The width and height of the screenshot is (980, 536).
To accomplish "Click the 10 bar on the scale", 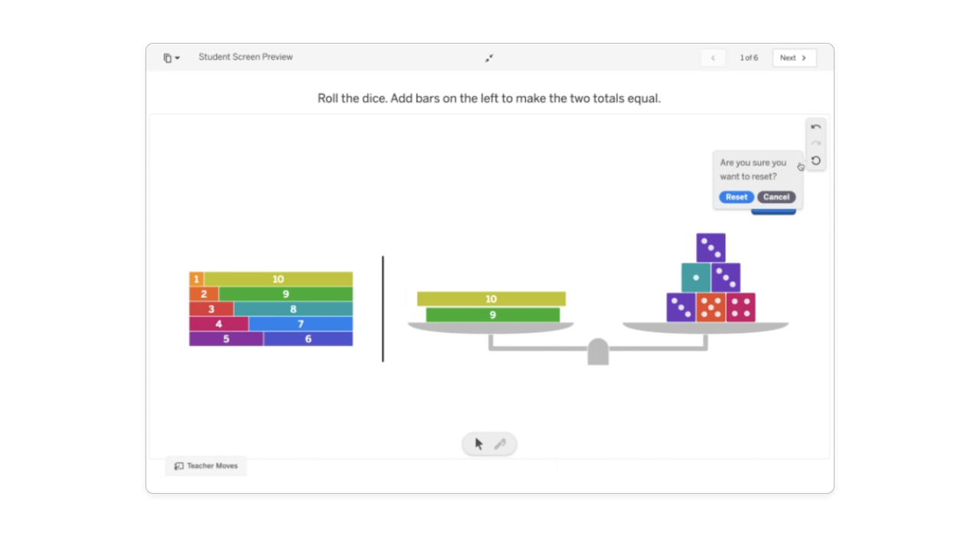I will click(x=491, y=299).
